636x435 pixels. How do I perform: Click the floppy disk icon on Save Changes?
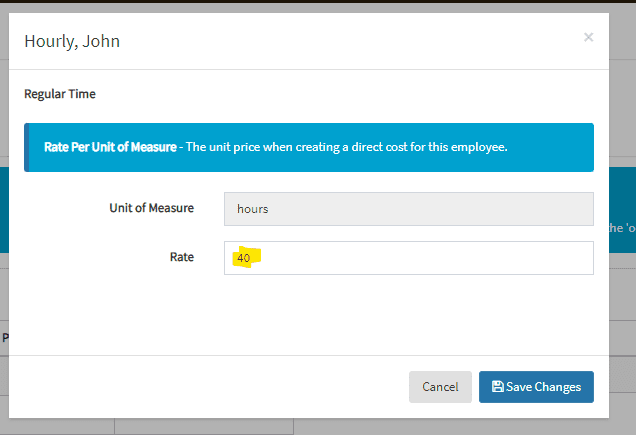coord(497,387)
